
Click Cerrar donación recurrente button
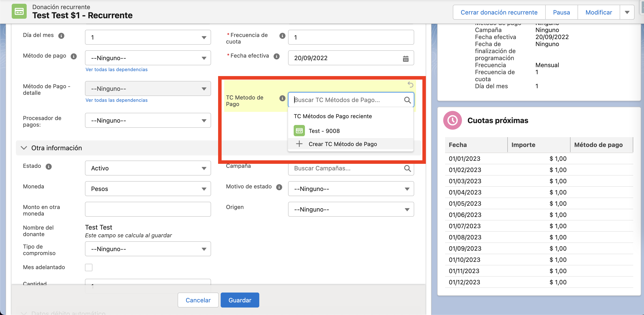pos(499,12)
